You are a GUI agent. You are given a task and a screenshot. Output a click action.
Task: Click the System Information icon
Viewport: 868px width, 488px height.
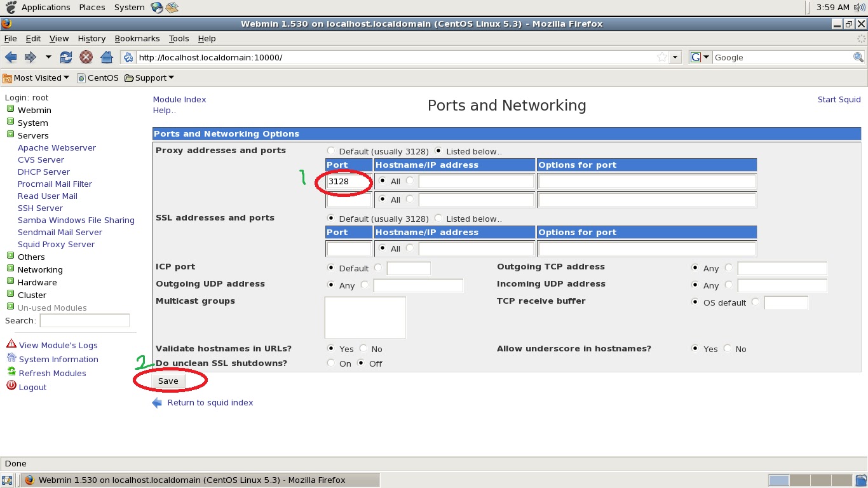[x=10, y=359]
